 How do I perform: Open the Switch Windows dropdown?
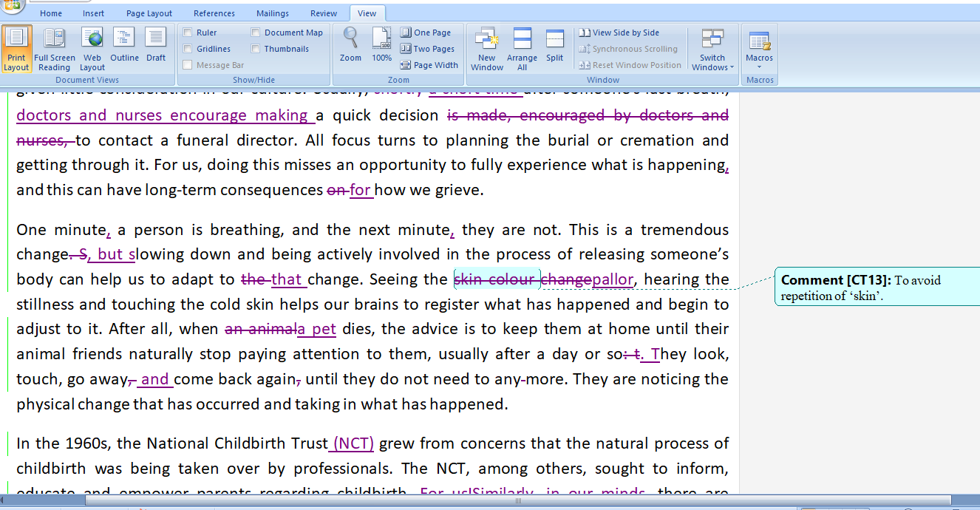click(x=712, y=49)
